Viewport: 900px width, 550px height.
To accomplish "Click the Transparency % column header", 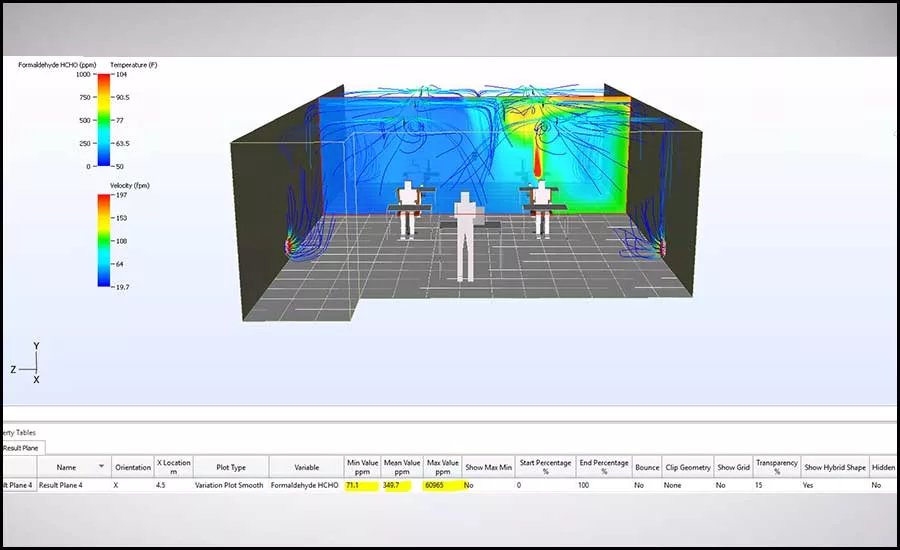I will point(777,467).
